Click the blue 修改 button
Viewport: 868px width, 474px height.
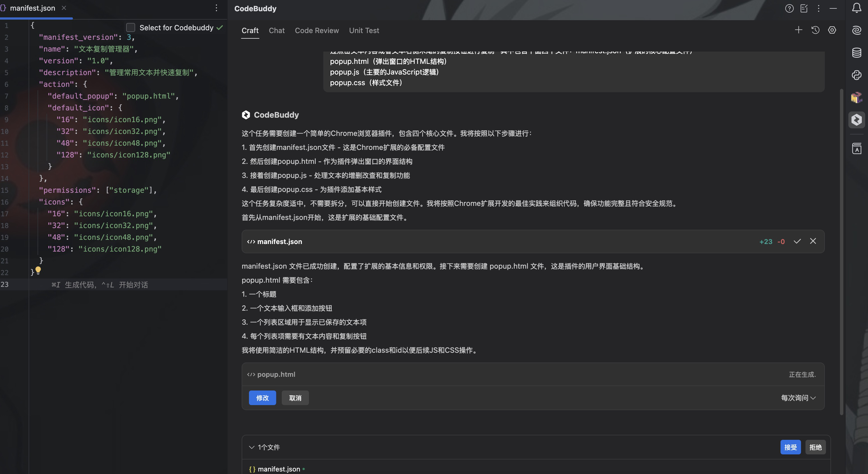[262, 398]
